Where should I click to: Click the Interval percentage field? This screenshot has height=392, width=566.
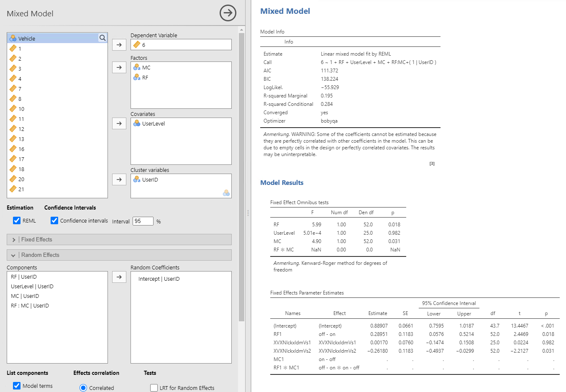click(143, 221)
